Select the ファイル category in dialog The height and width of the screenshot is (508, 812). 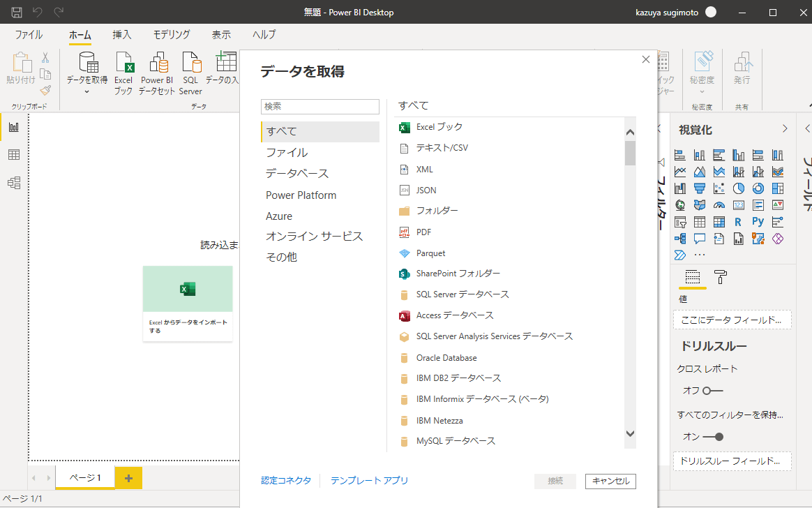tap(320, 153)
